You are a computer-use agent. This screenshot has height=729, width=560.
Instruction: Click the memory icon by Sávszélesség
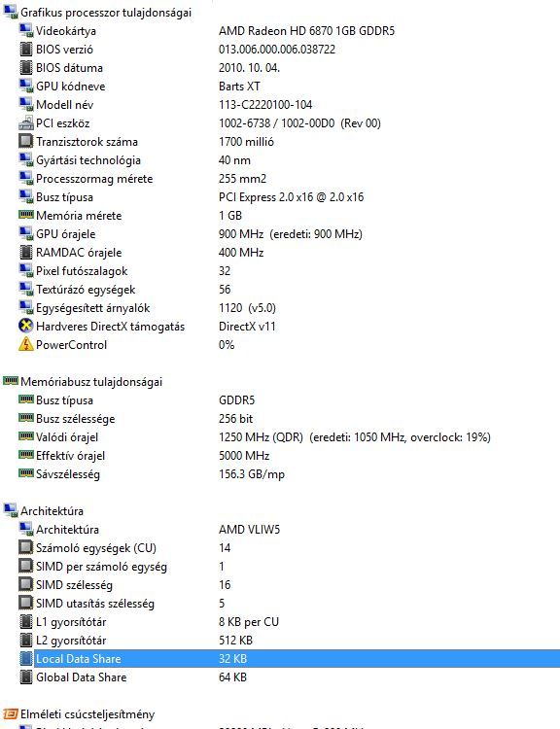tap(26, 472)
